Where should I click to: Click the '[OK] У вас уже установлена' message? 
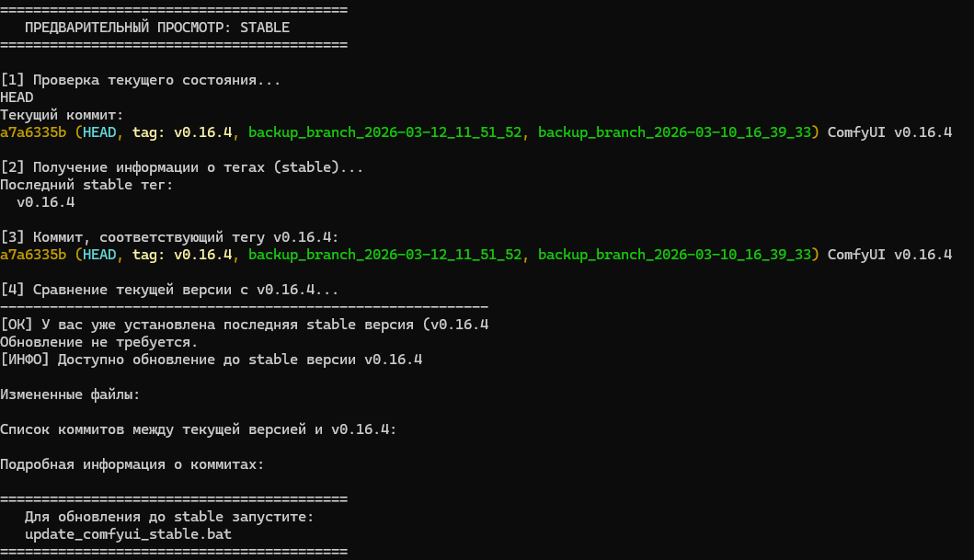(x=244, y=325)
